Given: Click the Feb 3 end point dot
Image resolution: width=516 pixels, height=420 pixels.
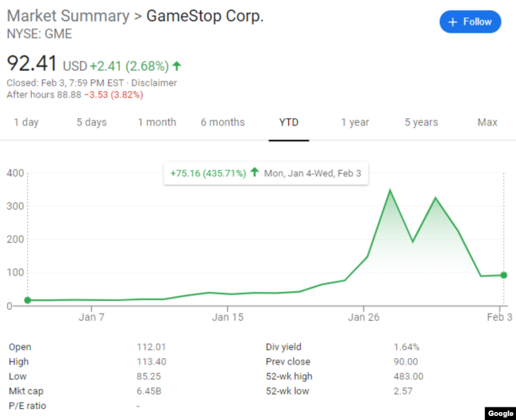Looking at the screenshot, I should 503,276.
